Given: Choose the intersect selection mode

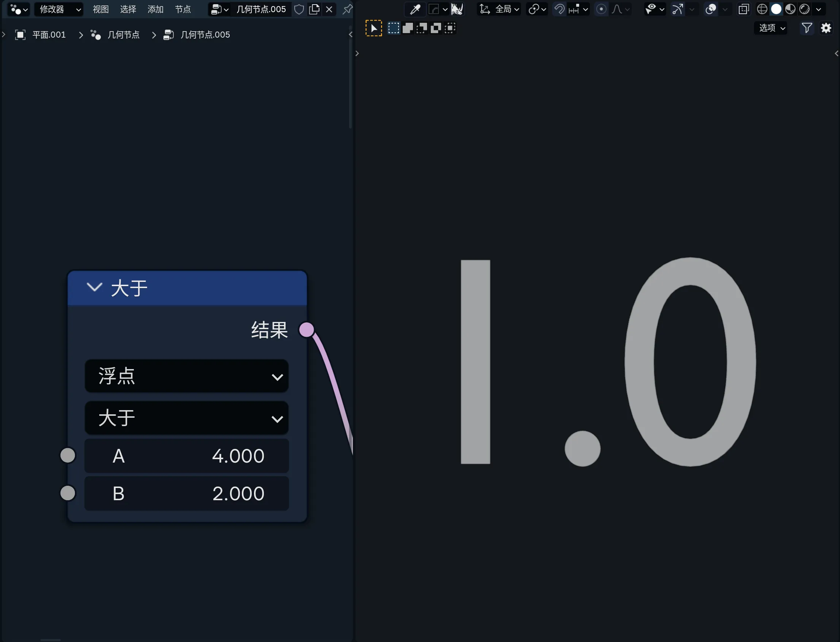Looking at the screenshot, I should (450, 28).
